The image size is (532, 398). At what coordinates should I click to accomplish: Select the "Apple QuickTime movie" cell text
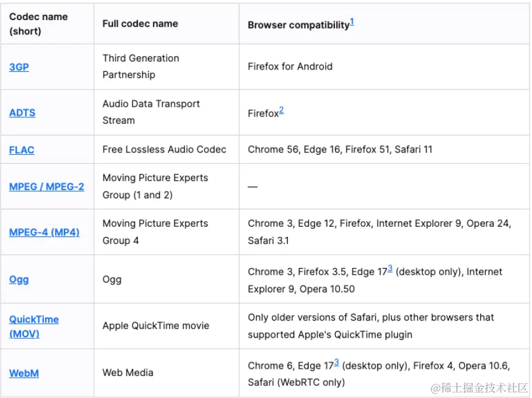point(156,325)
